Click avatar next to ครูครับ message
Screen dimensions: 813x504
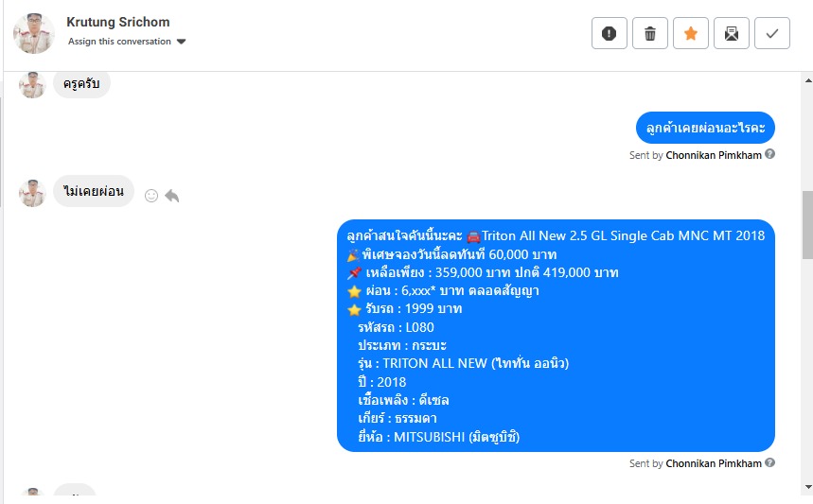click(x=32, y=85)
